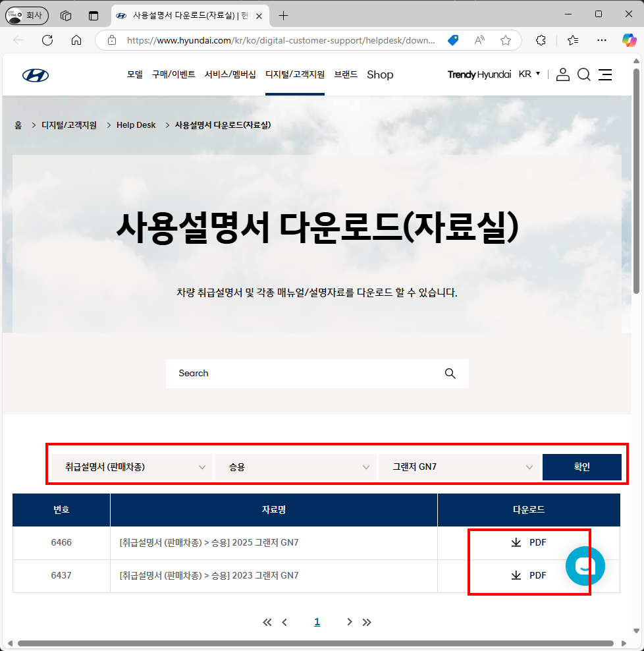Expand the 취급설명서 (판매차종) dropdown
Image resolution: width=644 pixels, height=651 pixels.
click(132, 467)
